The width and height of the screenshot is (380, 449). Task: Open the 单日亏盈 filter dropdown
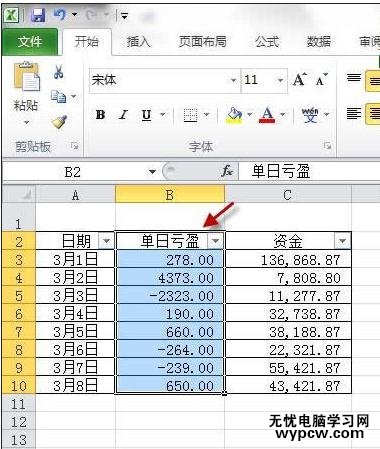(215, 240)
